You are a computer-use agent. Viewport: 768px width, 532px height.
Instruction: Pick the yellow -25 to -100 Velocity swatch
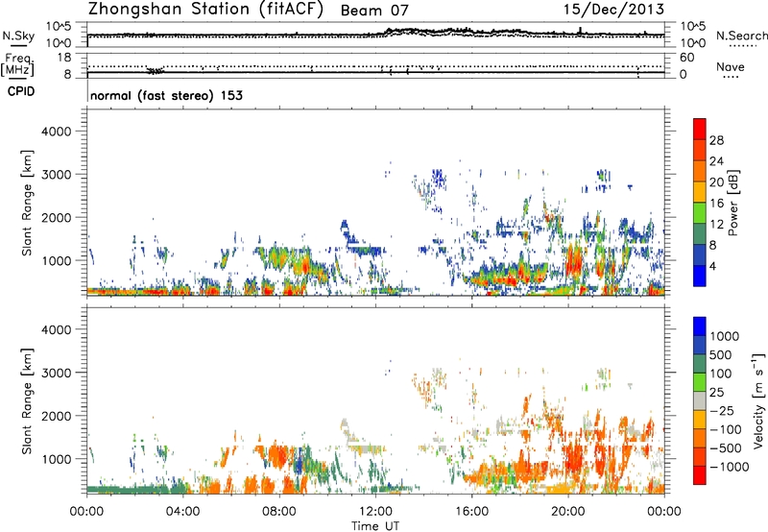tap(700, 420)
